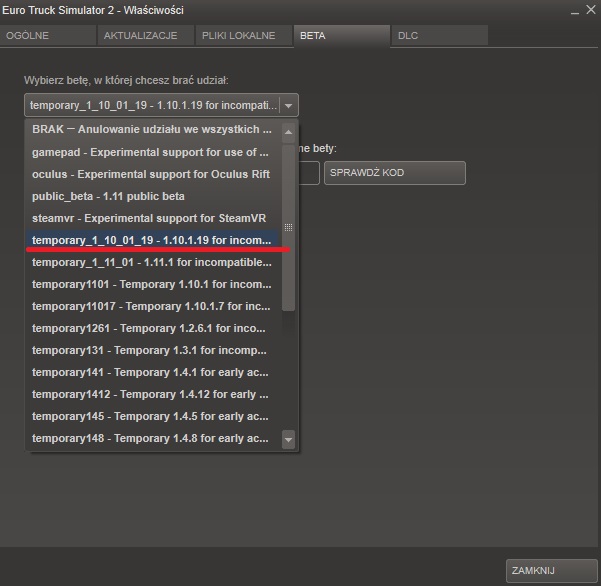Select temporary141 Temporary 1.4.1 entry
Image resolution: width=601 pixels, height=586 pixels.
tap(153, 373)
